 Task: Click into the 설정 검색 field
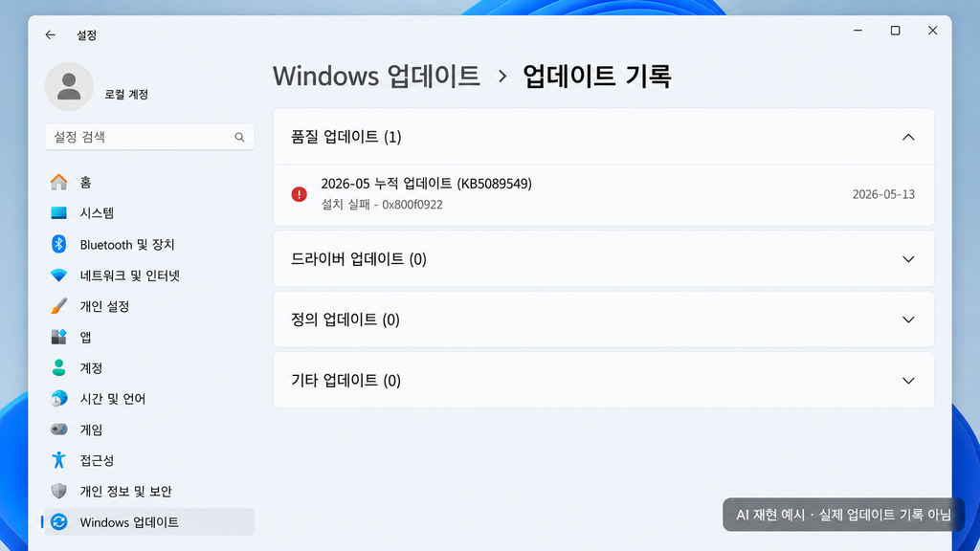pyautogui.click(x=148, y=137)
